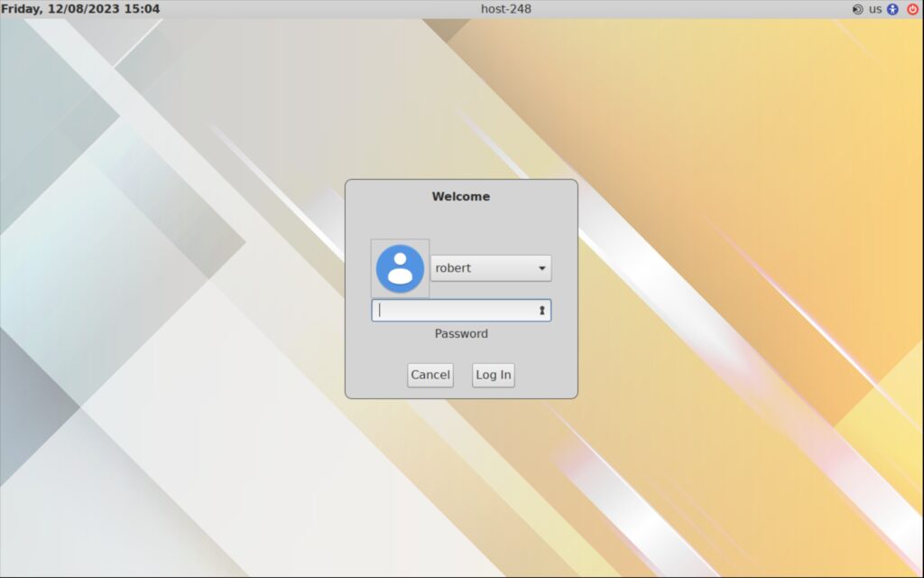
Task: Click the date and time clock
Action: point(80,9)
